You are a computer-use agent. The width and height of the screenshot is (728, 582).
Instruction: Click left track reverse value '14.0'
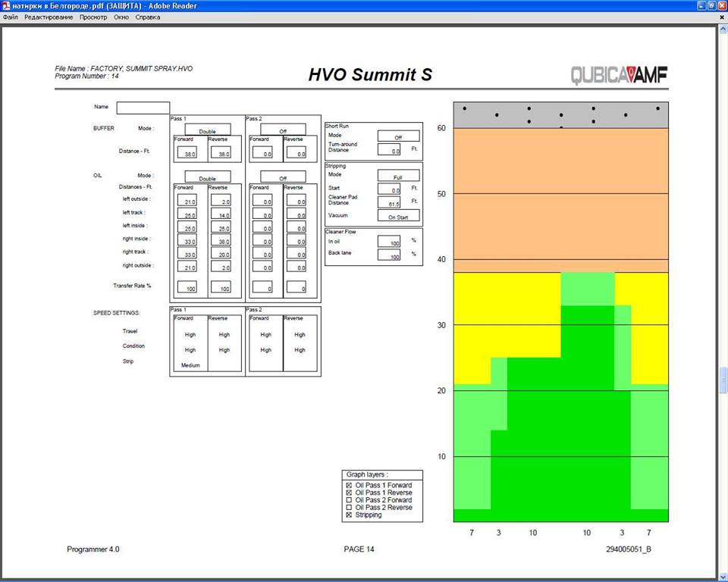(x=221, y=214)
